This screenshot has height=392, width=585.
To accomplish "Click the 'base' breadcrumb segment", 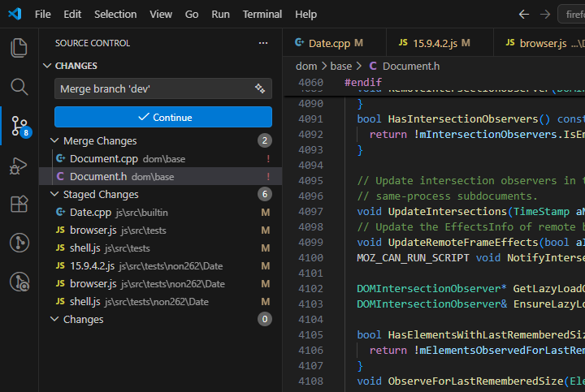I will point(341,67).
